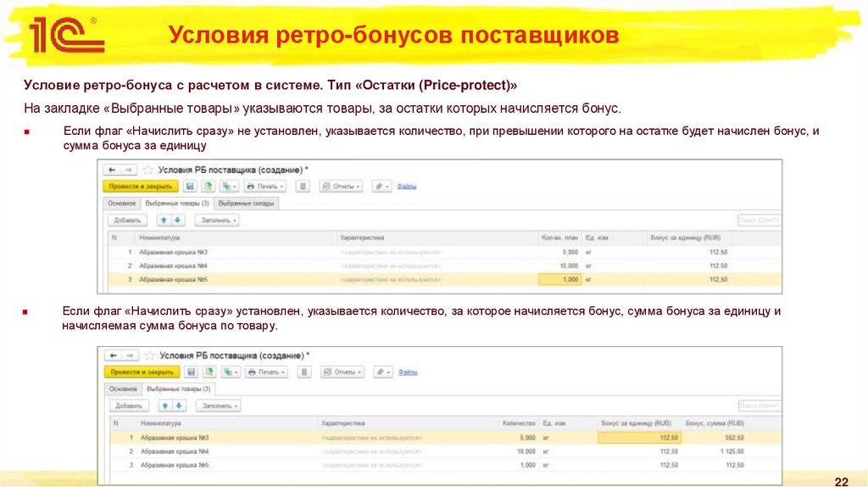Click the list icon before Отчеты in the lower window
868x487 pixels.
[x=304, y=372]
